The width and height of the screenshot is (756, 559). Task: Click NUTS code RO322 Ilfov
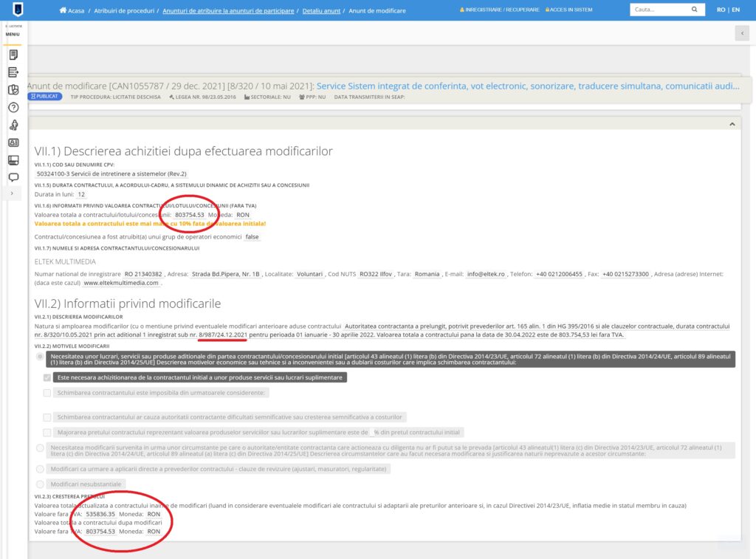[x=376, y=274]
